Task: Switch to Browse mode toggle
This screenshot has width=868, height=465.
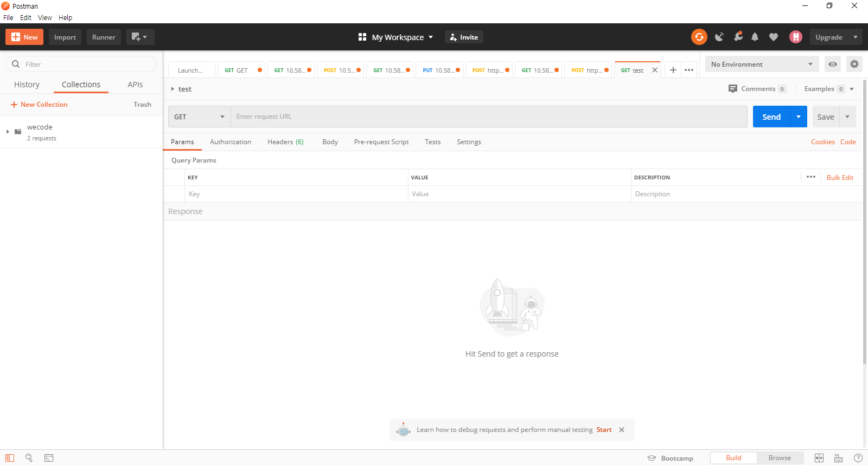Action: 779,458
